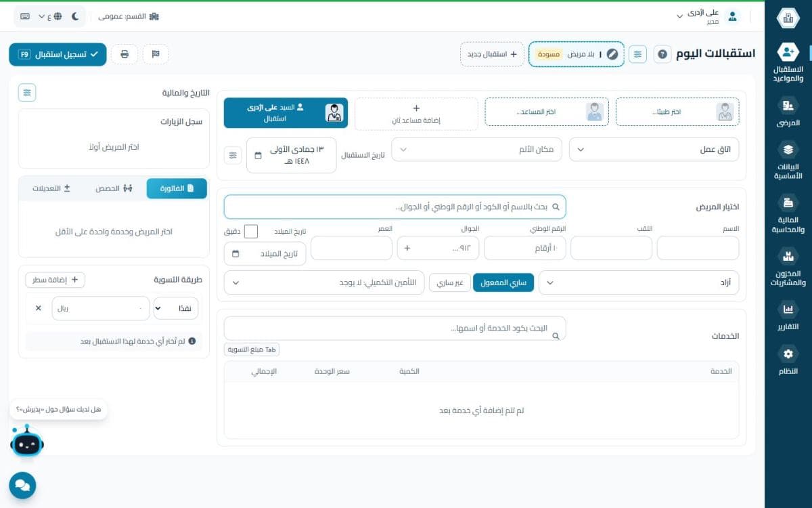Image resolution: width=812 pixels, height=508 pixels.
Task: Click the service search field
Action: pyautogui.click(x=395, y=329)
